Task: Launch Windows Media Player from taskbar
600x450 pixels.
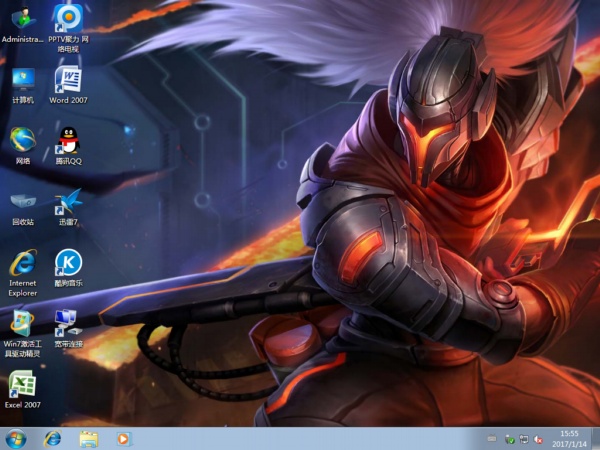Action: [124, 439]
